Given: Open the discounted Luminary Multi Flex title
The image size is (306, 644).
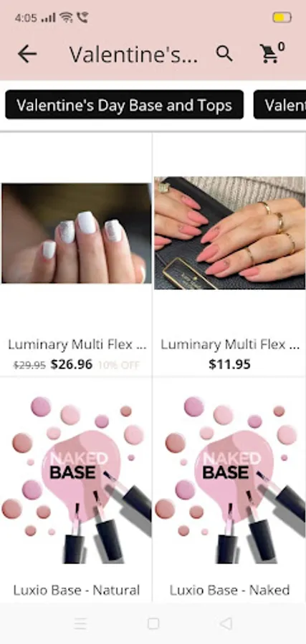Looking at the screenshot, I should [77, 345].
